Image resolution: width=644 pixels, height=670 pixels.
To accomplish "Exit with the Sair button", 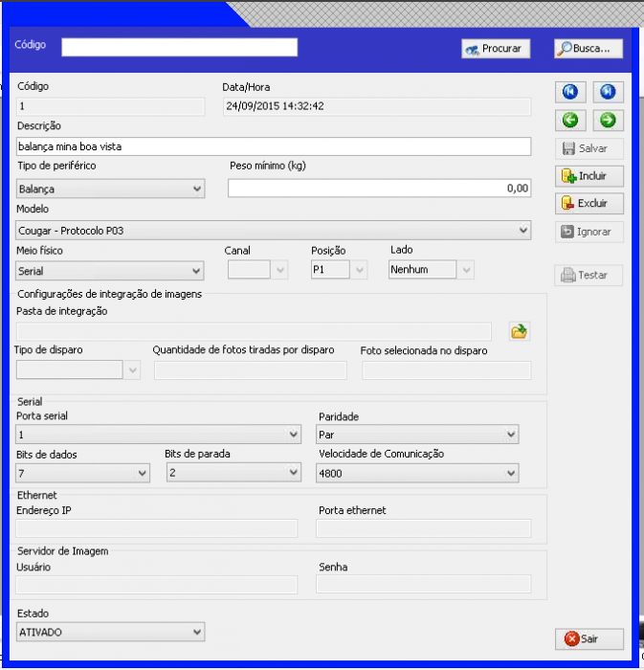I will click(588, 638).
